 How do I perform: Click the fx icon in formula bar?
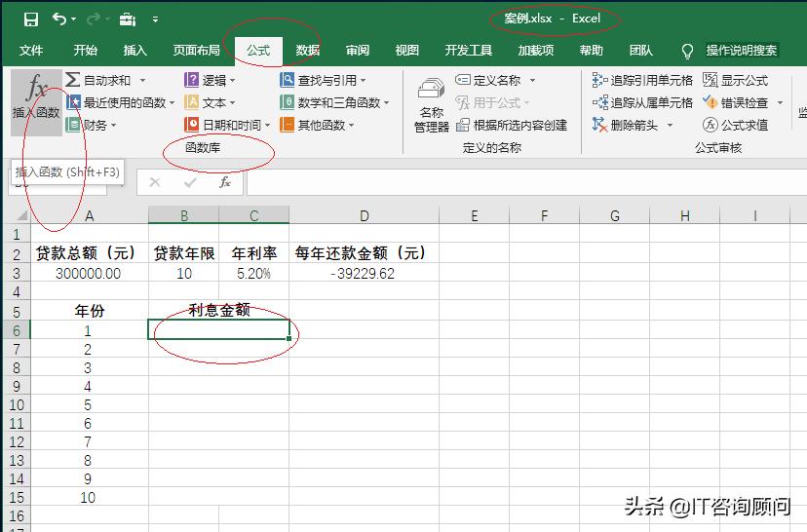[225, 182]
